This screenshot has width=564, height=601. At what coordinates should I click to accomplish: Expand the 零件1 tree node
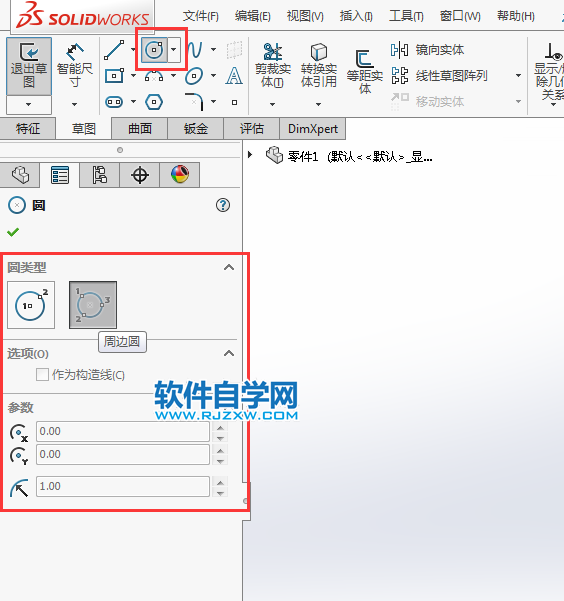[x=250, y=155]
